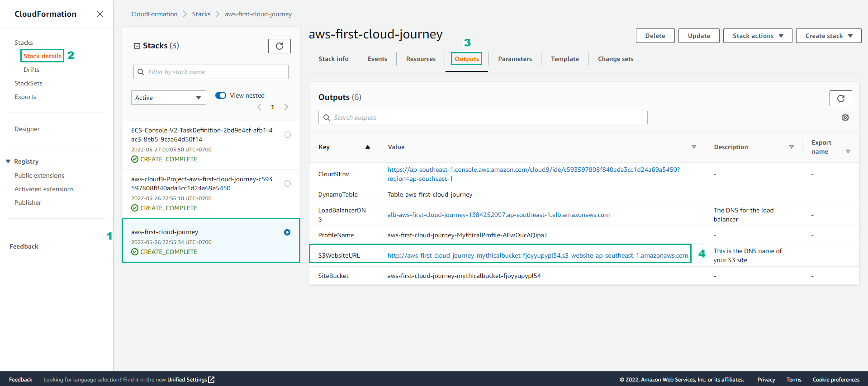Go to next page of stacks
This screenshot has width=868, height=386.
[286, 107]
